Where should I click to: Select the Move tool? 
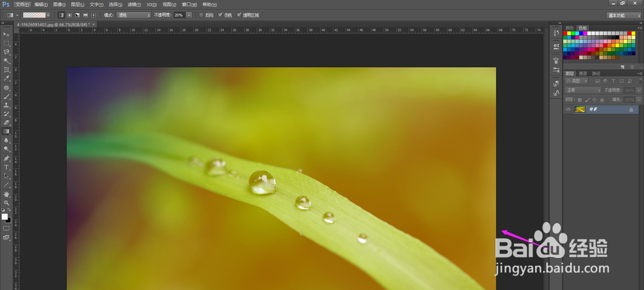pos(6,34)
